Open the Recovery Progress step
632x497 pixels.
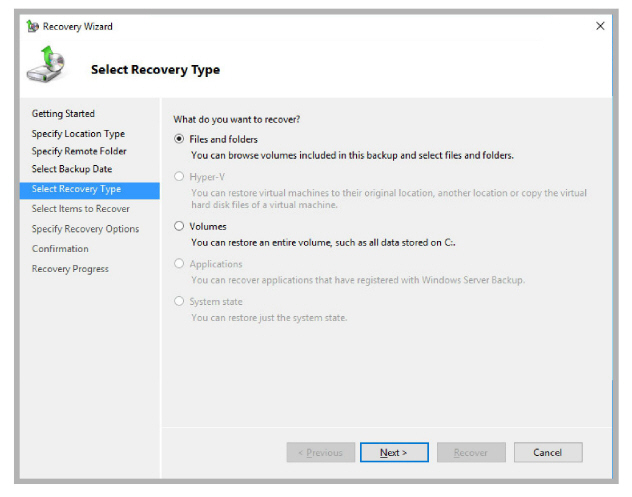point(70,269)
